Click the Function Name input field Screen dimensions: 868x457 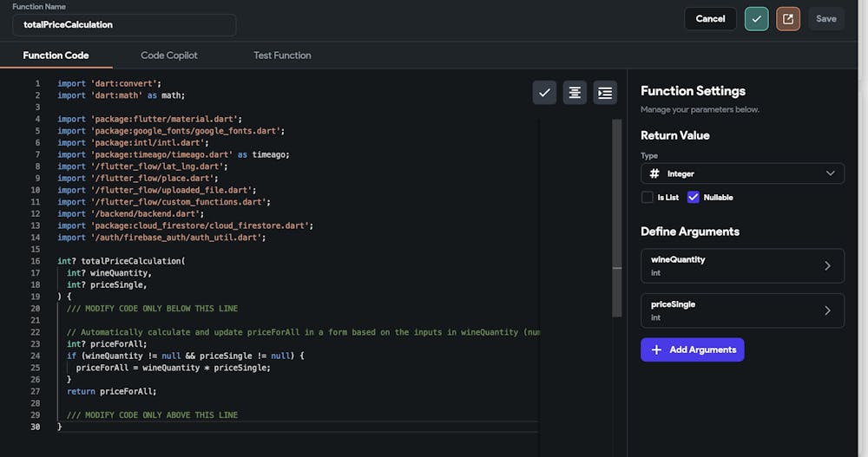(x=124, y=25)
